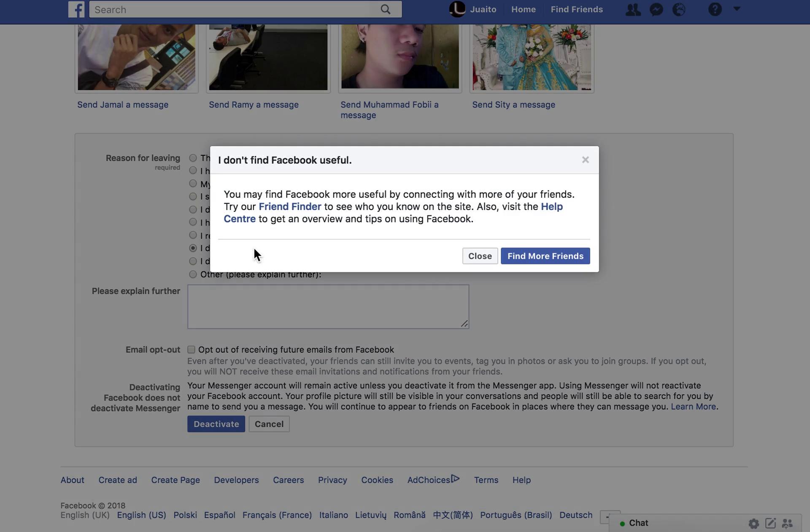Open the Friend Finder link

click(x=290, y=207)
